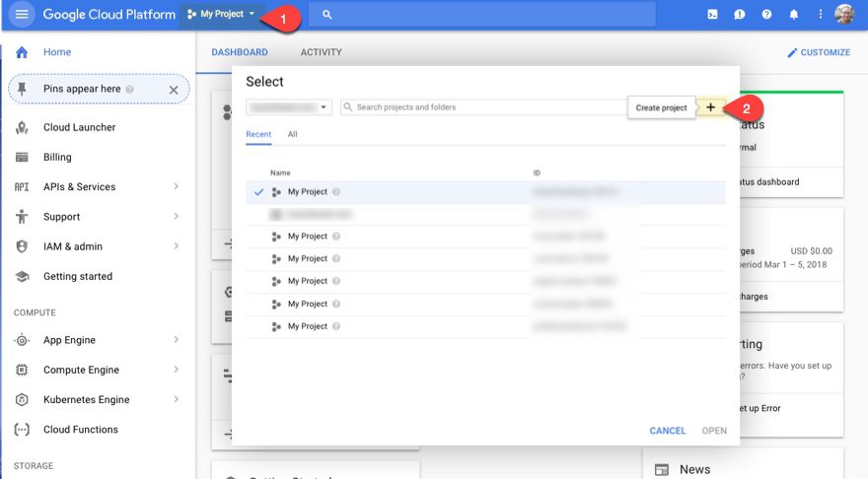
Task: Click the help icon next to Pins appear here
Action: click(x=129, y=89)
